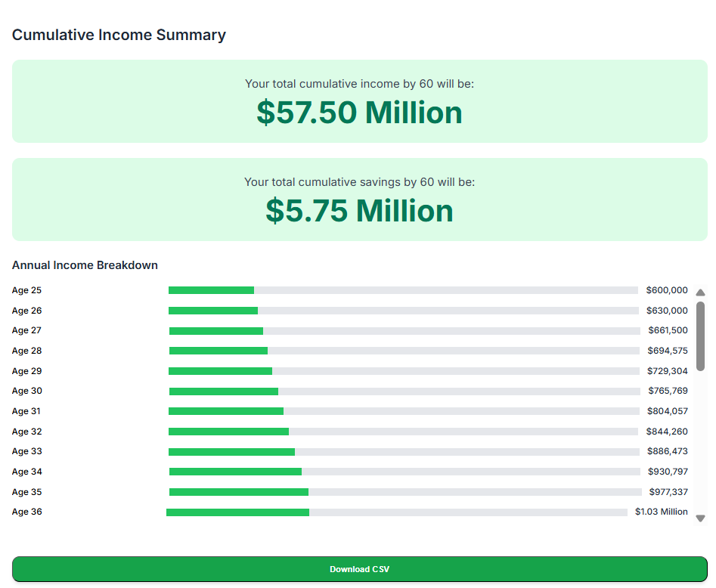
Task: Click the Download CSV button
Action: pos(359,570)
